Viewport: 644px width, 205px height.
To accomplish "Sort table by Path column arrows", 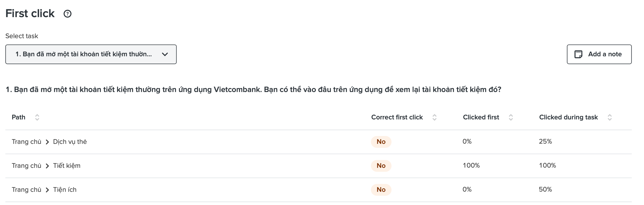I will point(37,117).
